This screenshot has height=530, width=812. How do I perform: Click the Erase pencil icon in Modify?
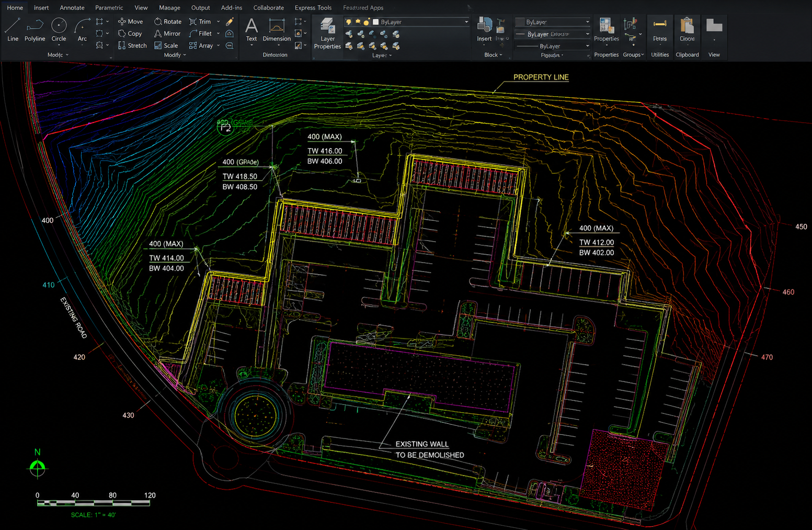pyautogui.click(x=230, y=21)
